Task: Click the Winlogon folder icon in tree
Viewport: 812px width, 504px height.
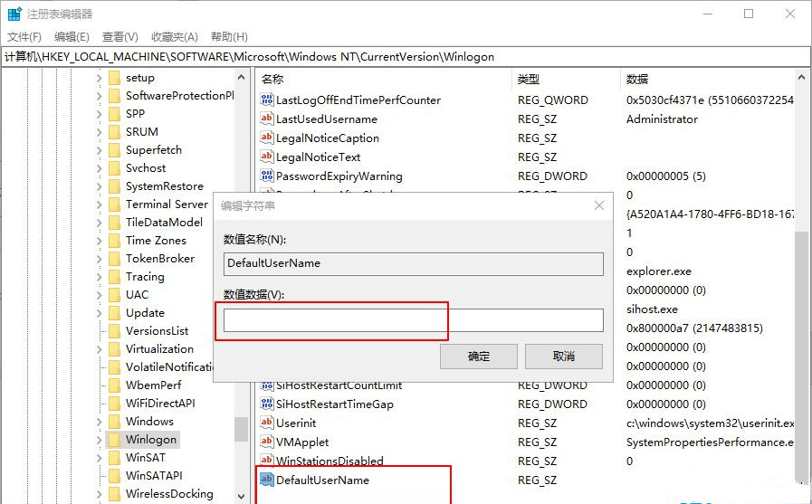Action: tap(114, 440)
